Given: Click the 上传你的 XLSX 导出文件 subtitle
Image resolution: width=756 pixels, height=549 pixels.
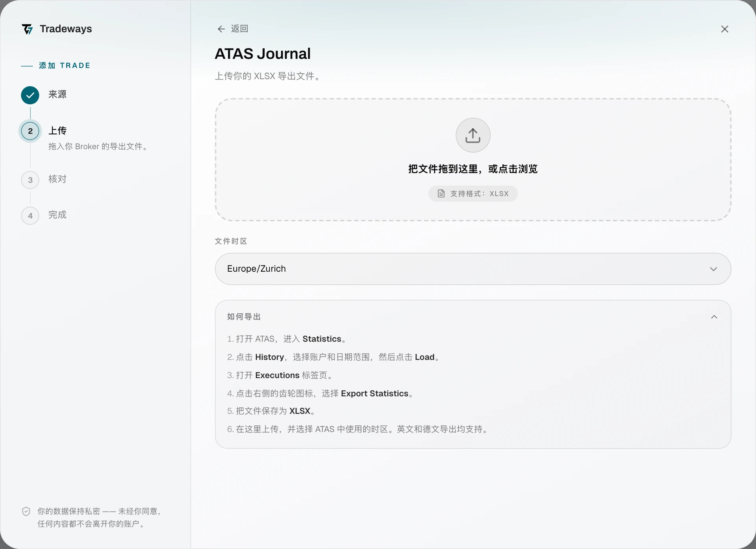Looking at the screenshot, I should [x=268, y=76].
